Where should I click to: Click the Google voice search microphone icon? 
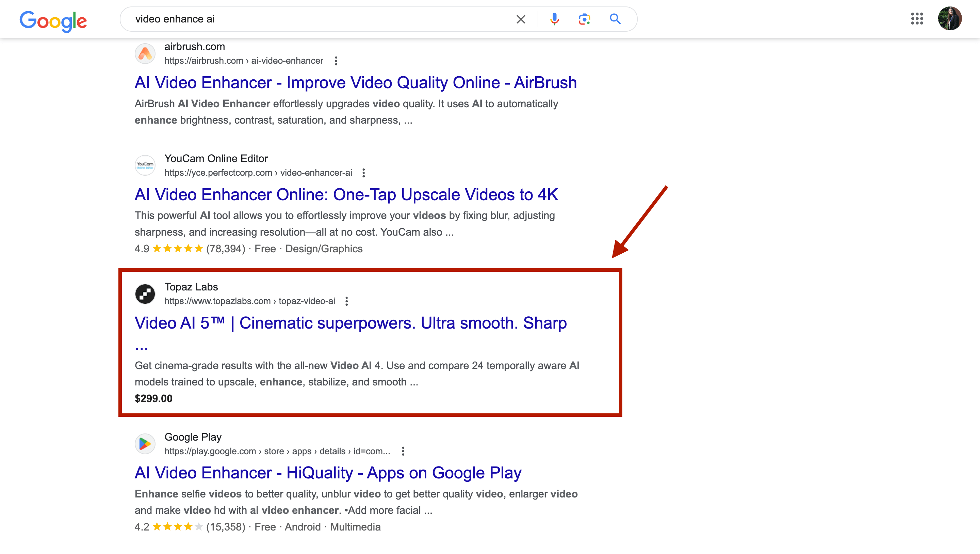tap(555, 19)
